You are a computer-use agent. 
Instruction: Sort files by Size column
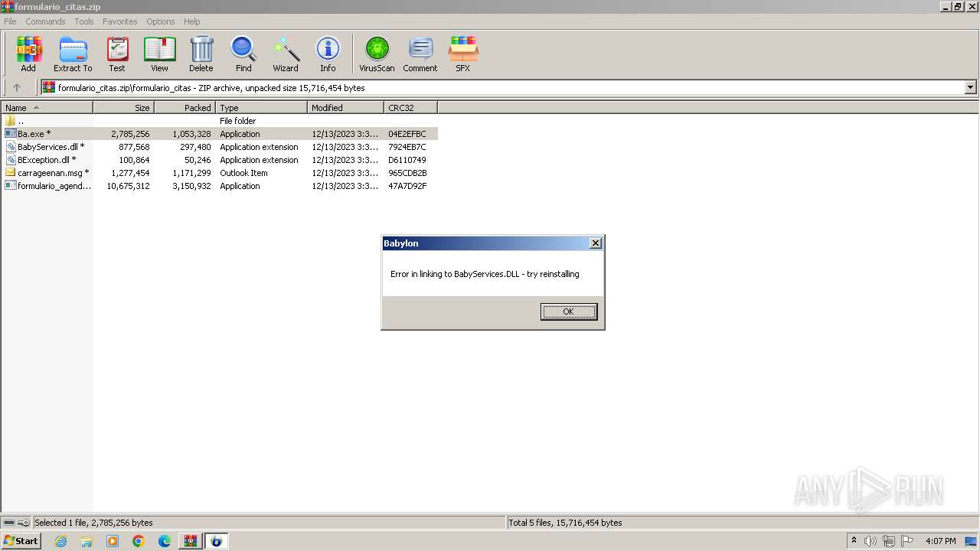click(x=123, y=108)
